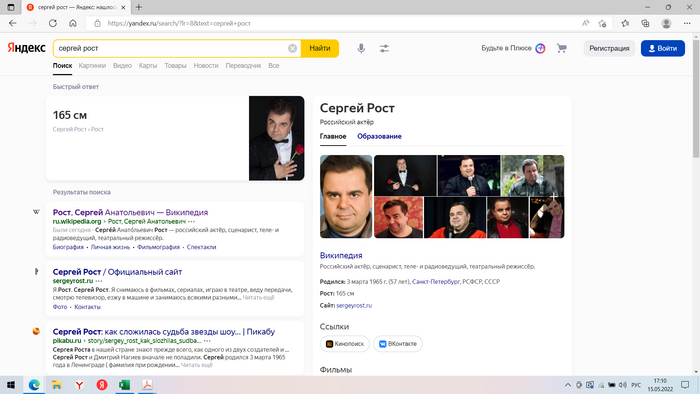Viewport: 700px width, 394px height.
Task: Open Excel from taskbar
Action: click(x=125, y=385)
